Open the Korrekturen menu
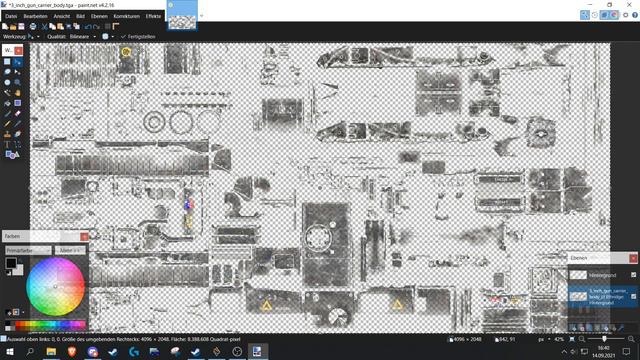 [127, 16]
